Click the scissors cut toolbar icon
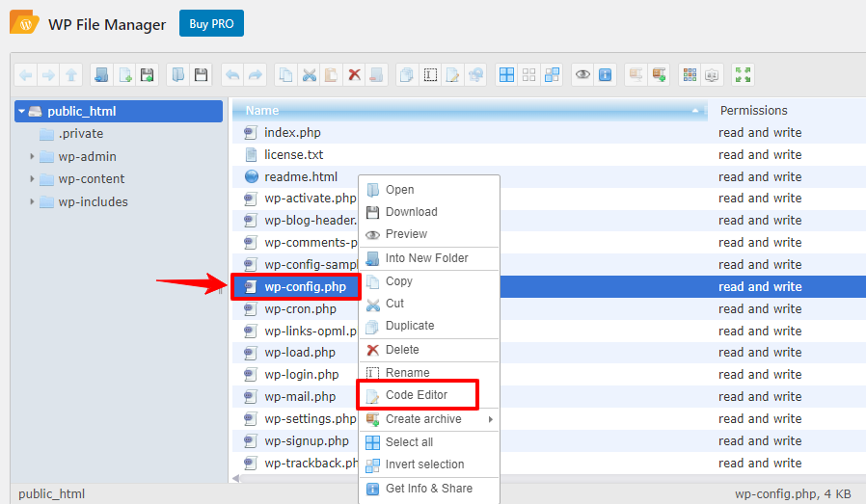The image size is (866, 504). 308,74
